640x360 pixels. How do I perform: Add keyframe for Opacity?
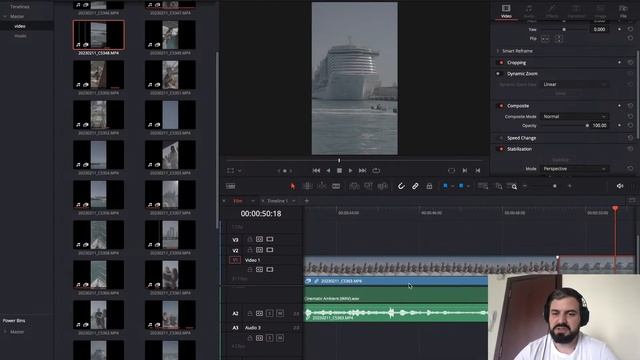coord(620,126)
